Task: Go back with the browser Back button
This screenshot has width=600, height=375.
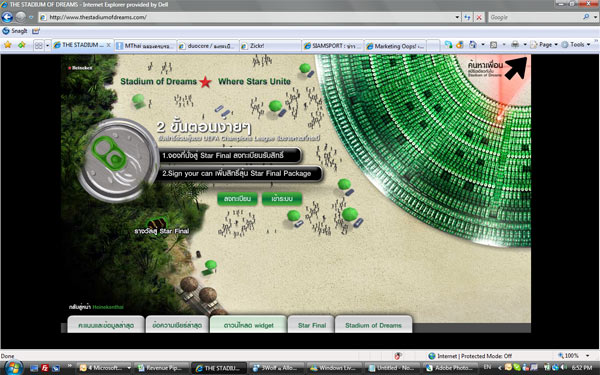Action: pos(7,17)
